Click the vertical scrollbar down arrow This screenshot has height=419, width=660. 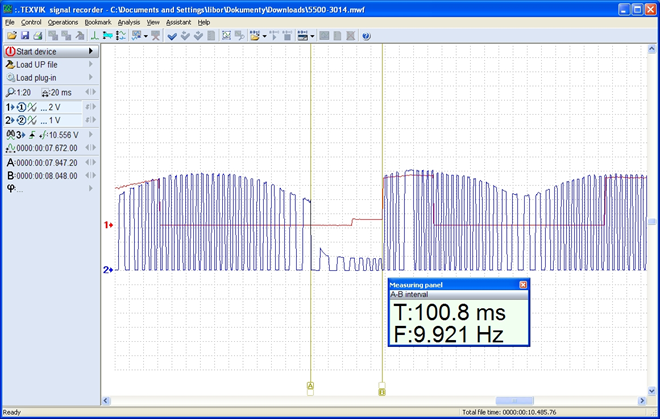click(x=652, y=391)
